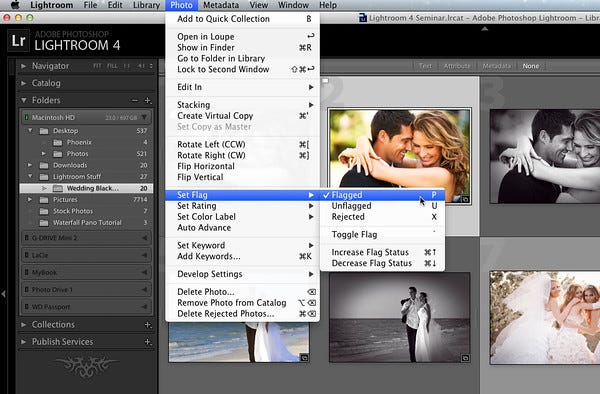Choose Rejected in the Set Flag submenu
The image size is (600, 394).
[382, 217]
